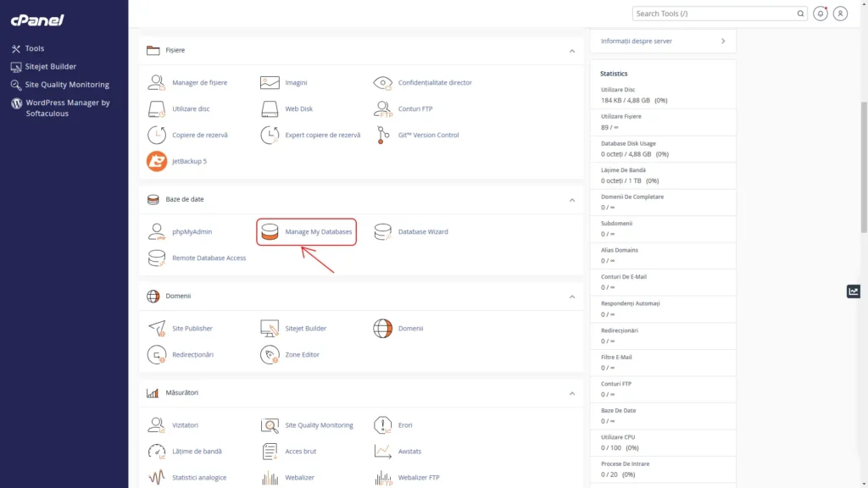Open Manager de fișiere icon
The height and width of the screenshot is (488, 868).
(157, 82)
